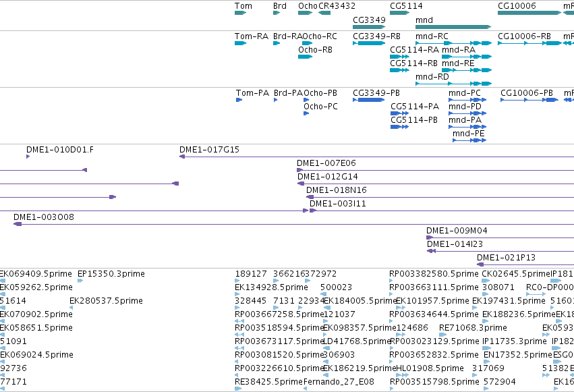This screenshot has width=574, height=392.
Task: Click the CG3349-RB transcript
Action: [x=369, y=43]
